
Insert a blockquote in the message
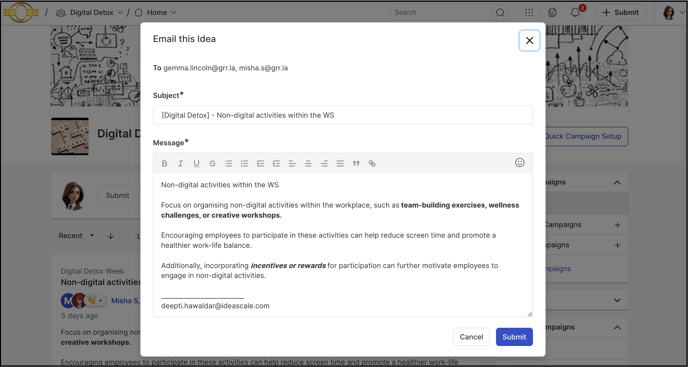point(356,163)
